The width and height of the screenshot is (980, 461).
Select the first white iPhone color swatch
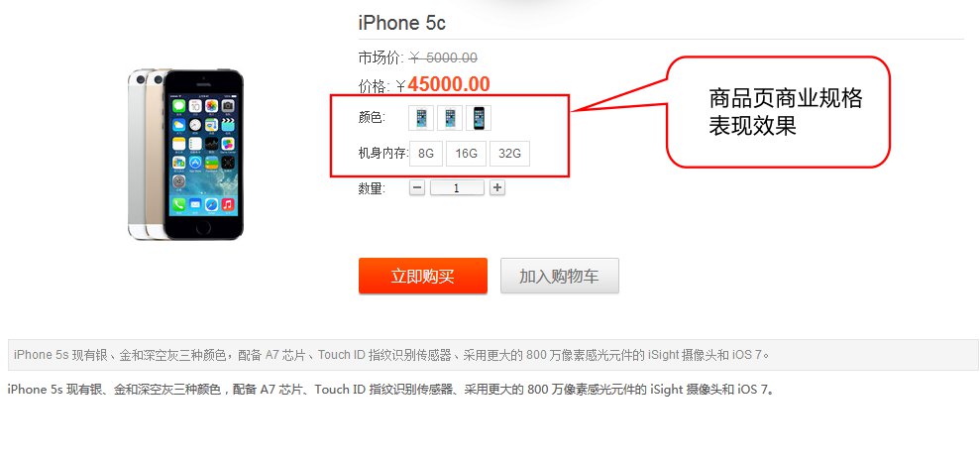click(421, 118)
